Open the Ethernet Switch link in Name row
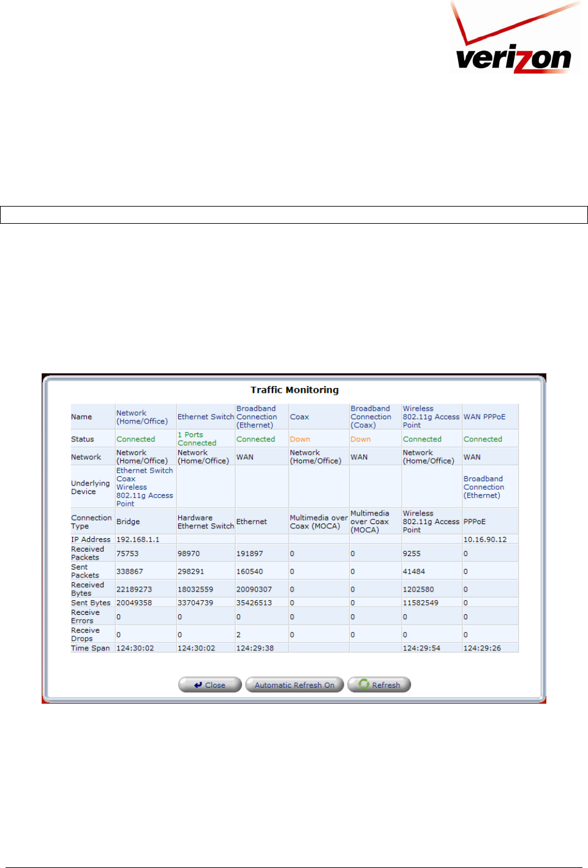Screen dimensions: 588x868 click(x=206, y=417)
